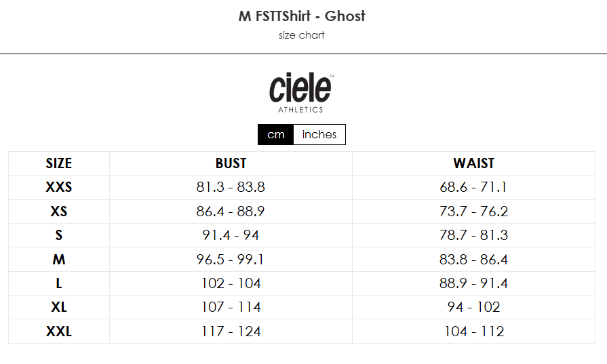The height and width of the screenshot is (364, 607).
Task: Select the L size row label
Action: click(59, 283)
